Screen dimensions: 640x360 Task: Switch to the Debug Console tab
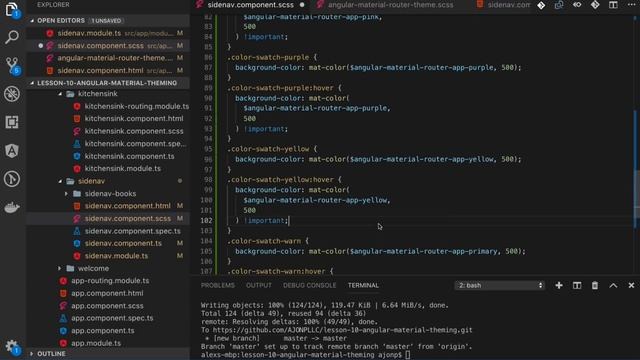(309, 285)
